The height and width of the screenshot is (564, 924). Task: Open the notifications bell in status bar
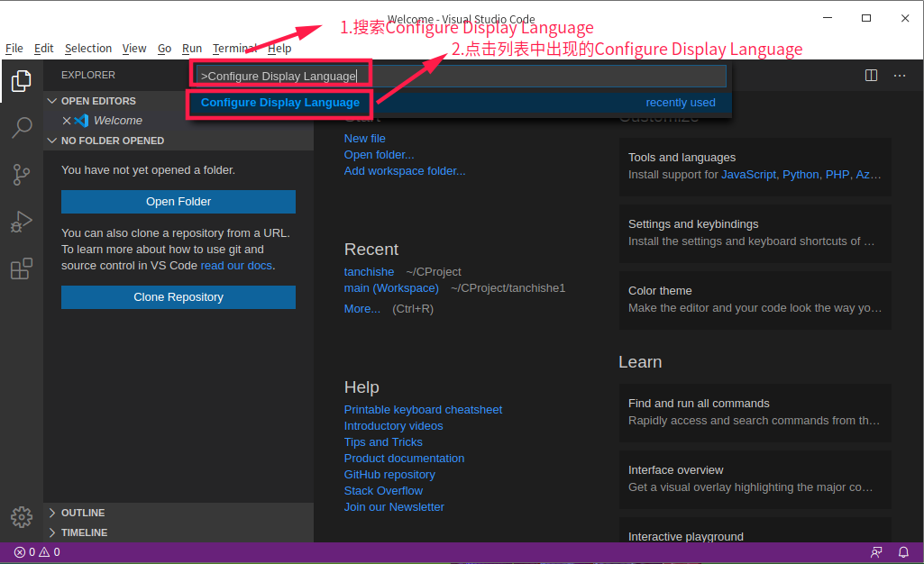coord(902,551)
